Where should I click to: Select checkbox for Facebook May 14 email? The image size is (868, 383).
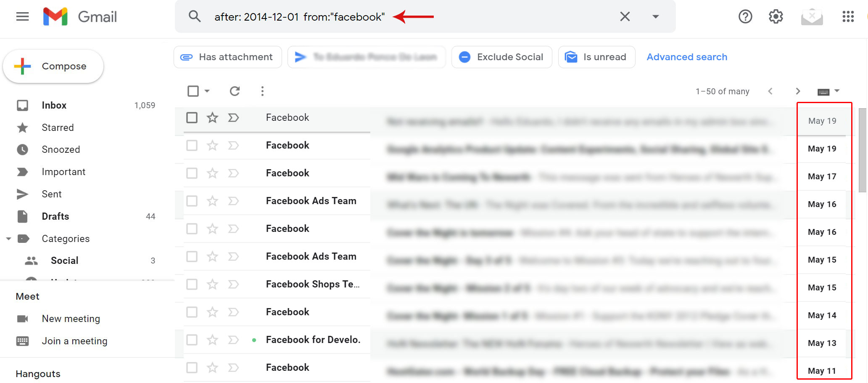pos(192,312)
